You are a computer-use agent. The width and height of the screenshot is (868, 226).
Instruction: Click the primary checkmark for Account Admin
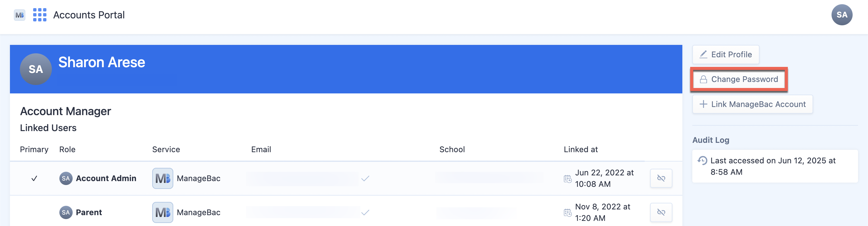34,178
